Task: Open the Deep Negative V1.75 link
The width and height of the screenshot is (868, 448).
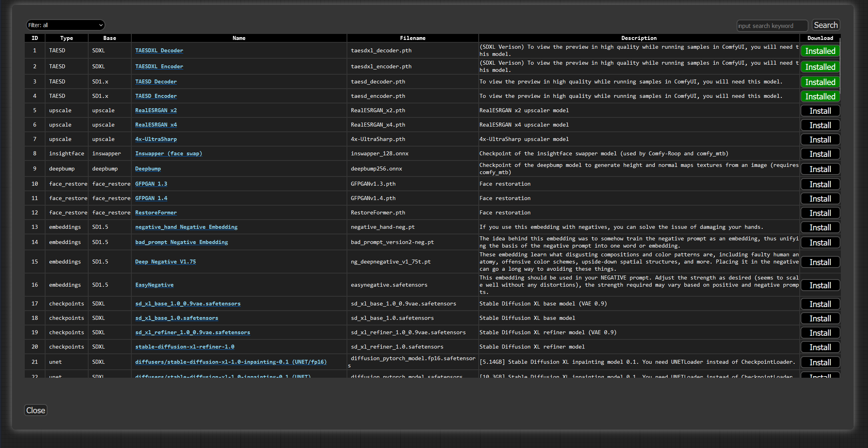Action: [x=165, y=262]
